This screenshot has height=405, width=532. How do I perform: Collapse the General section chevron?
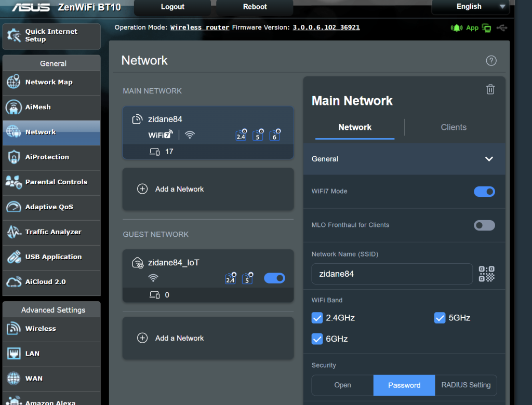click(488, 159)
